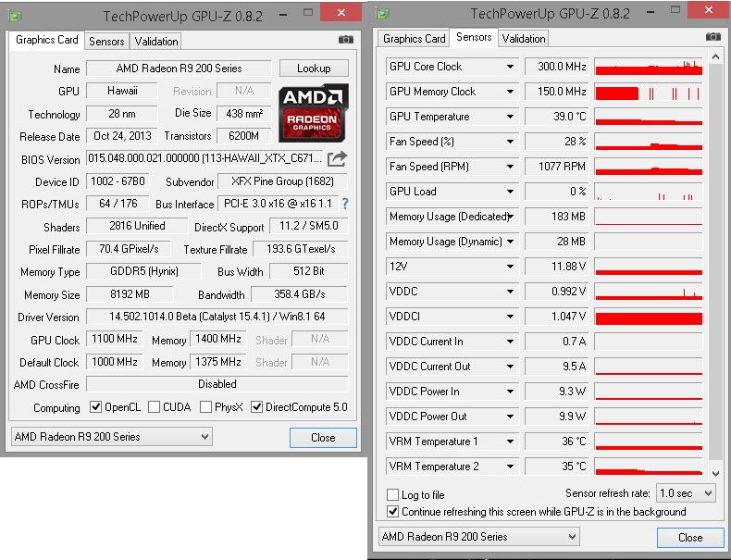Minimize the right GPU-Z window
This screenshot has height=560, width=731.
click(650, 11)
